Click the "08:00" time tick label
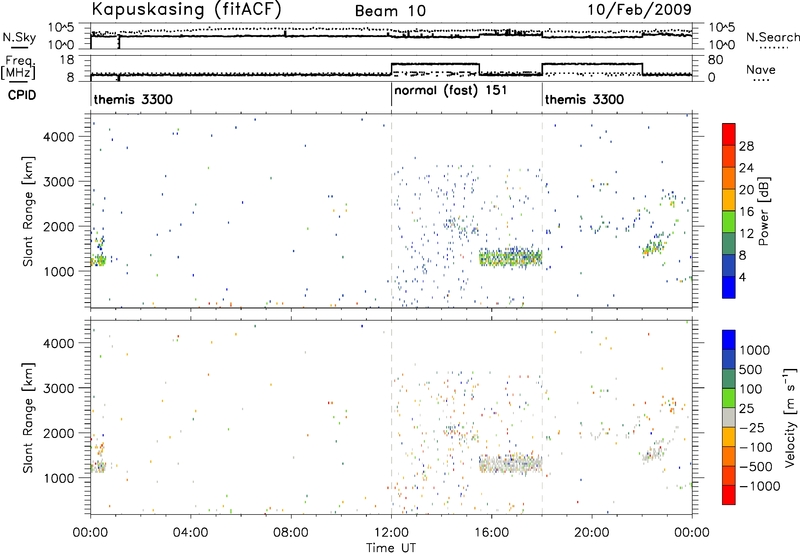Image resolution: width=800 pixels, height=554 pixels. [291, 533]
